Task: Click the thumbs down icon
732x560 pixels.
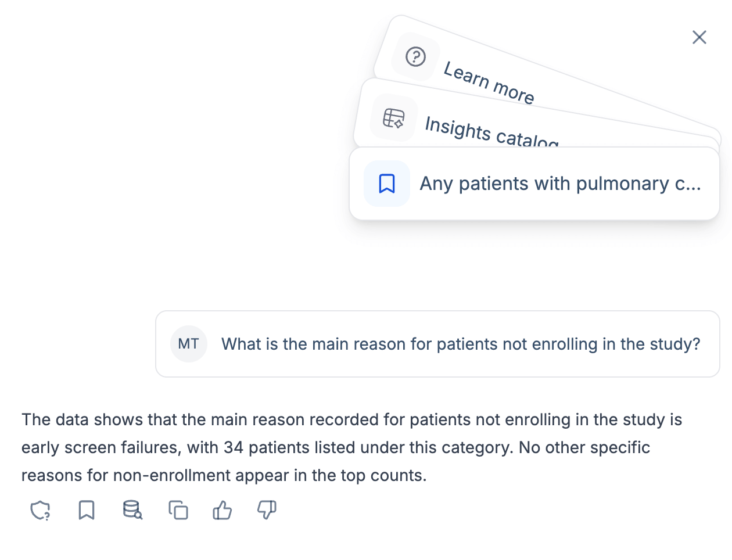Action: click(267, 511)
